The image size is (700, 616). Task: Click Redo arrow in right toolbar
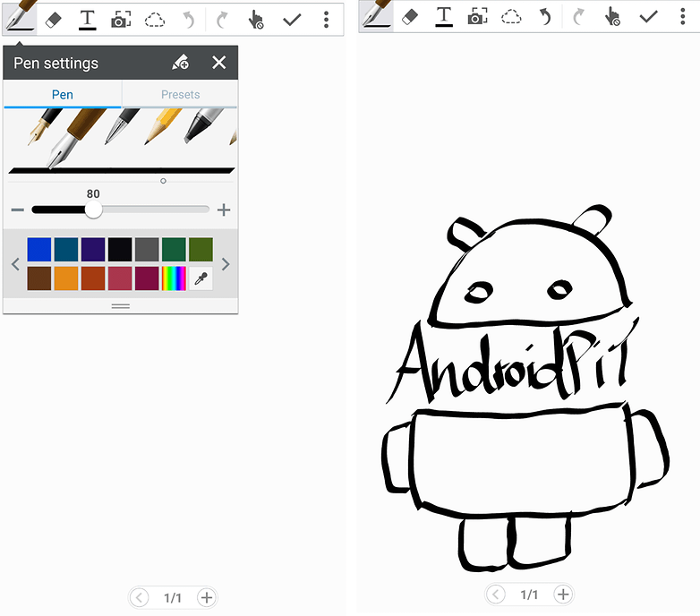click(578, 17)
